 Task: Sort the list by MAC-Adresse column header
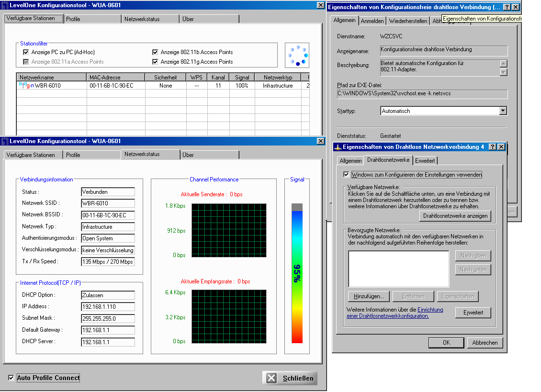point(116,77)
